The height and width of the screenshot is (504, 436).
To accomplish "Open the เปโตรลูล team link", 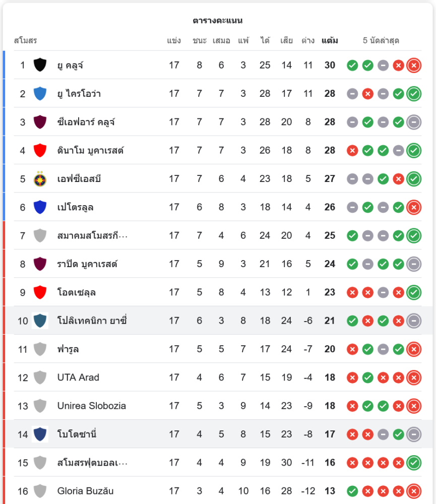I will (75, 207).
